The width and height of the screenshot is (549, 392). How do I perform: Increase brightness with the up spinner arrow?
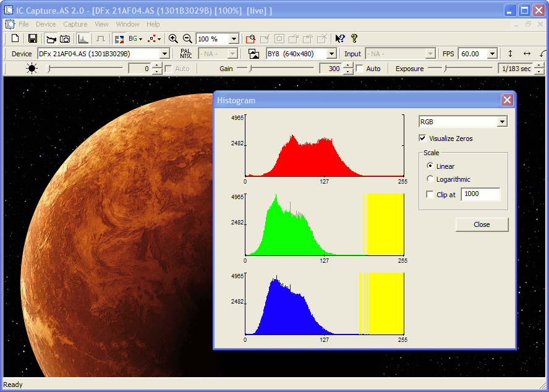click(157, 66)
